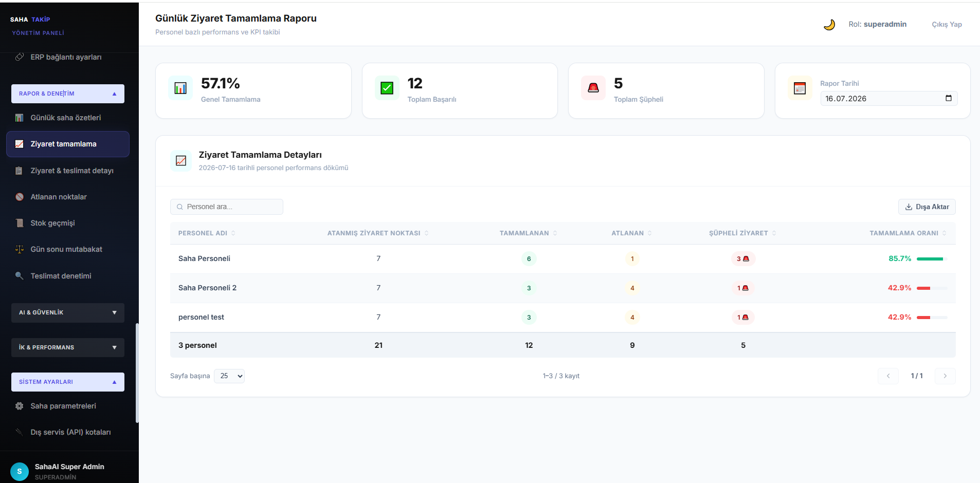Expand the İK & PERFORMANS section
This screenshot has width=980, height=483.
68,347
